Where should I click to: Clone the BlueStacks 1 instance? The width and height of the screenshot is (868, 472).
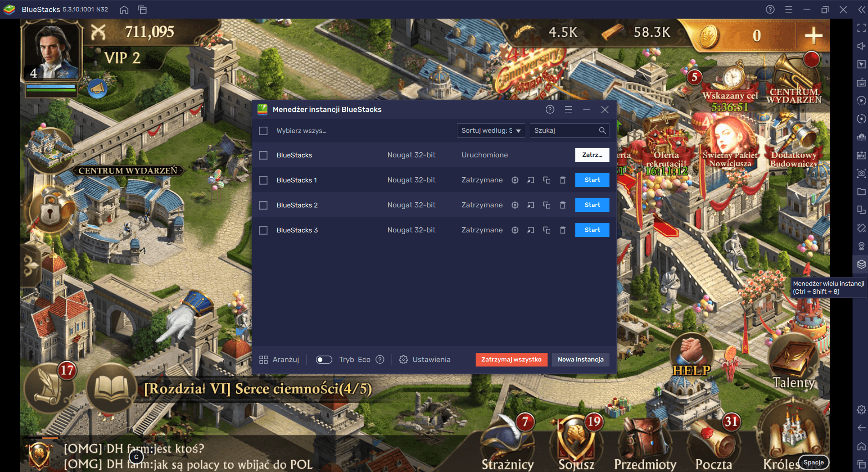[x=547, y=180]
